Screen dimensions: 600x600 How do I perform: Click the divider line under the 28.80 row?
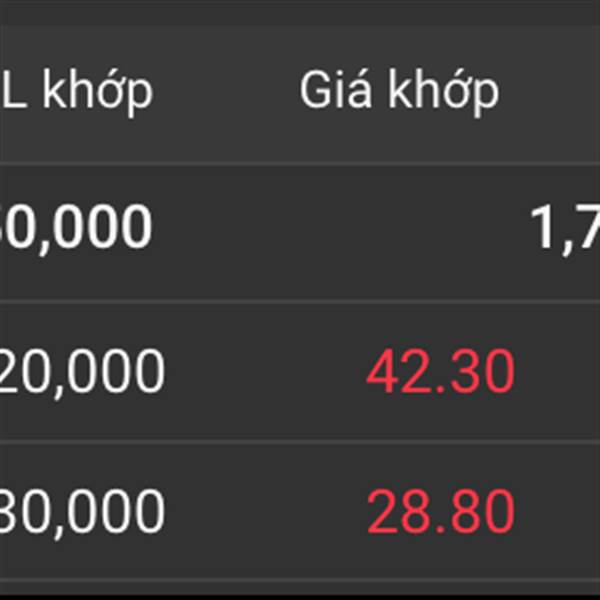point(300,580)
